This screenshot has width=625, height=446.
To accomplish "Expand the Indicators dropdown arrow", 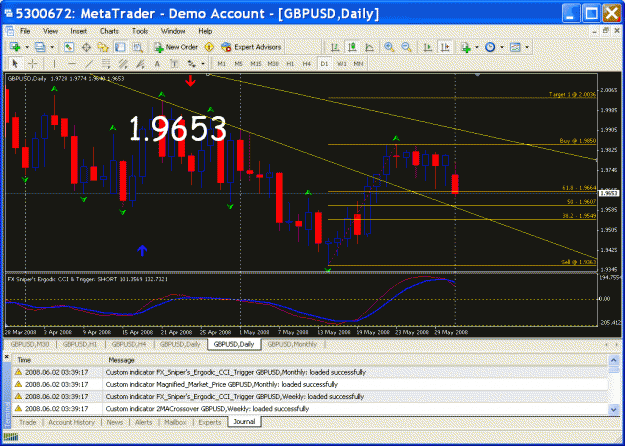I will [x=477, y=47].
